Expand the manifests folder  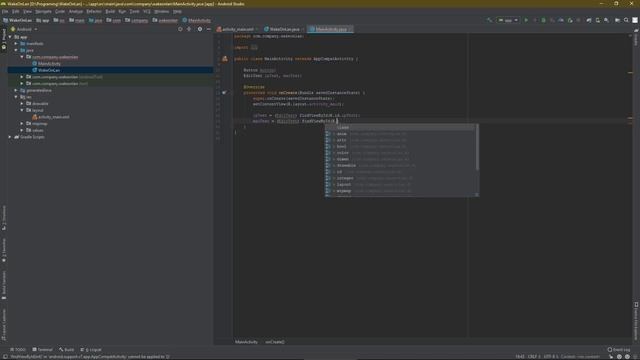pyautogui.click(x=16, y=44)
